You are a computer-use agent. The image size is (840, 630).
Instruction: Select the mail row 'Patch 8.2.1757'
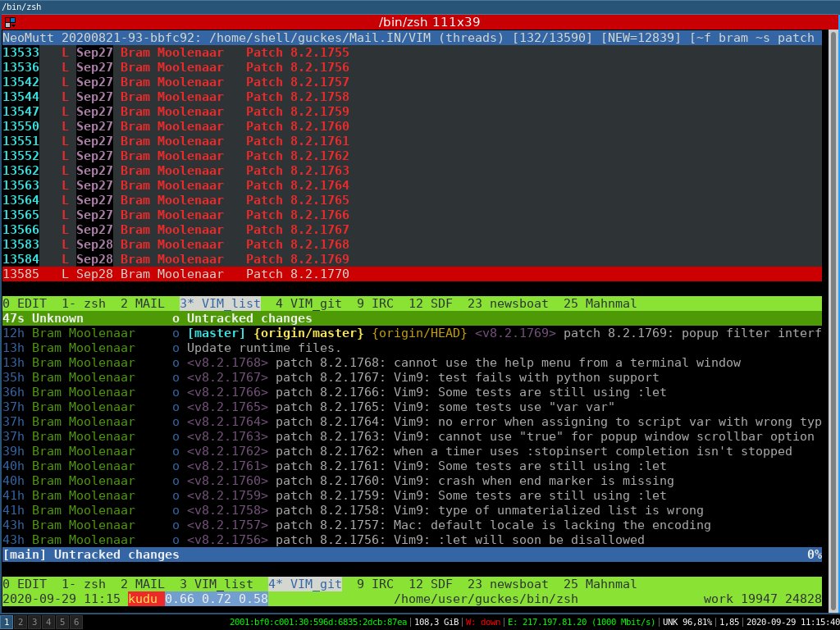click(x=412, y=82)
